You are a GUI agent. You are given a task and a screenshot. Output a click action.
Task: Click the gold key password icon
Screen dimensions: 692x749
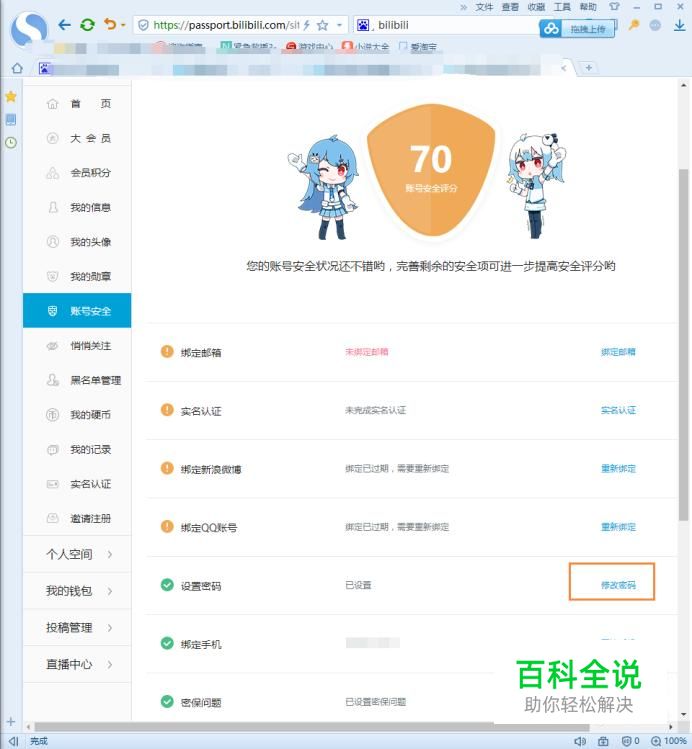point(634,24)
